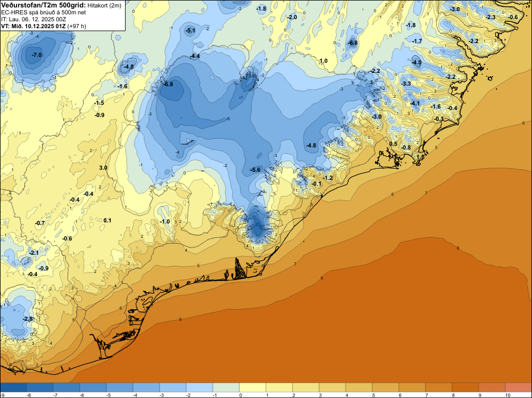The width and height of the screenshot is (532, 398).
Task: Click the legend tick label '10'
Action: pos(508,395)
